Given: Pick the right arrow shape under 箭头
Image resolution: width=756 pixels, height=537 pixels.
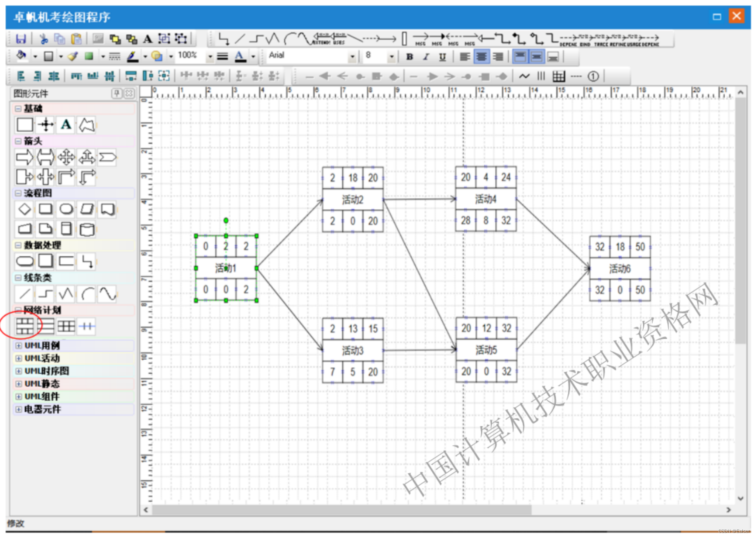Looking at the screenshot, I should coord(24,157).
